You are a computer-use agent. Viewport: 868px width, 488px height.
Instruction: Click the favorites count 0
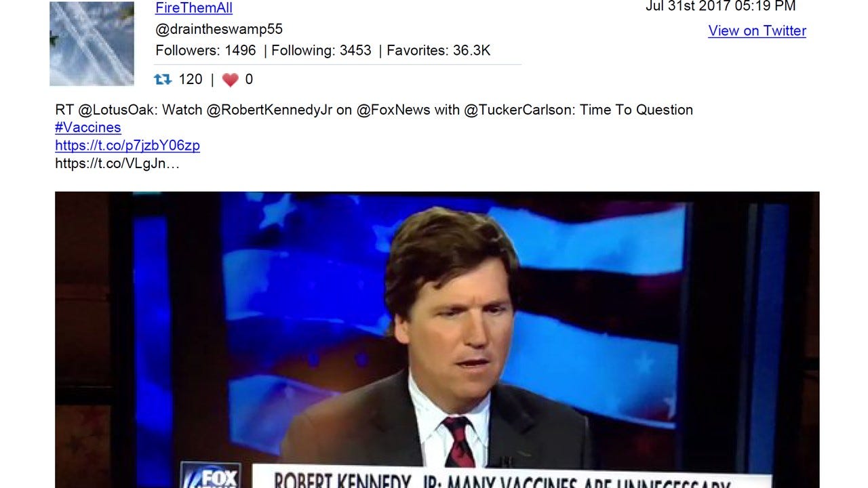click(249, 79)
